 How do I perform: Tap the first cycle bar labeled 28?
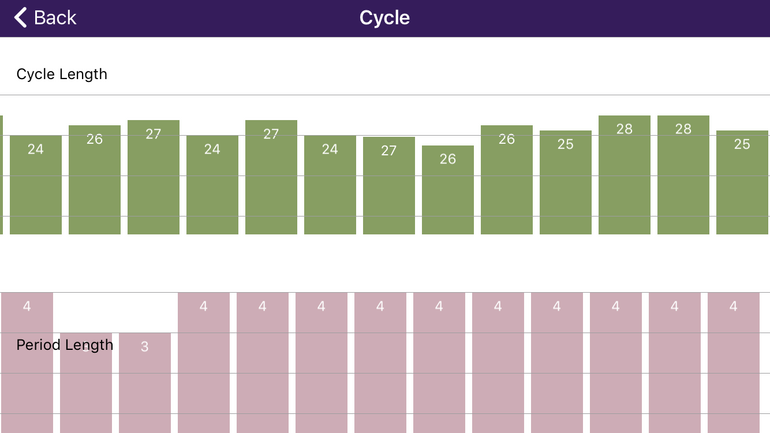tap(624, 174)
